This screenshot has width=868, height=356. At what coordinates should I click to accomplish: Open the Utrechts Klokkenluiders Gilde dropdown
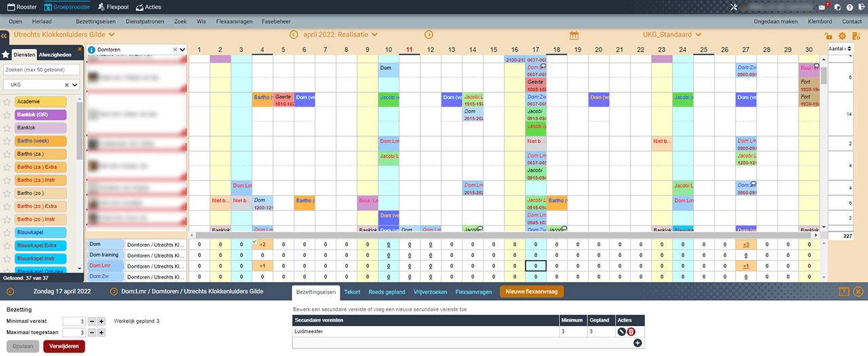point(64,35)
